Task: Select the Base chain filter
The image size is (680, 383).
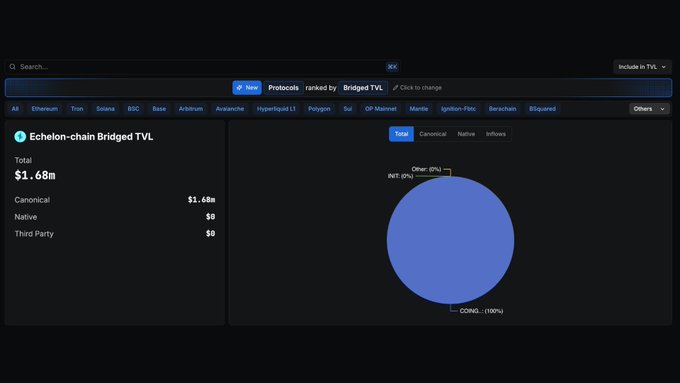Action: 159,109
